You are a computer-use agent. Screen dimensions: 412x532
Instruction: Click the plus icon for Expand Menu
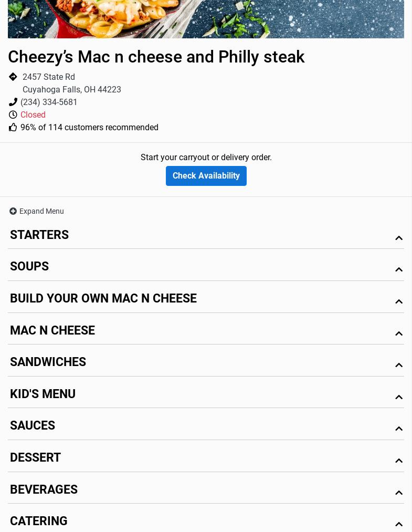click(13, 211)
